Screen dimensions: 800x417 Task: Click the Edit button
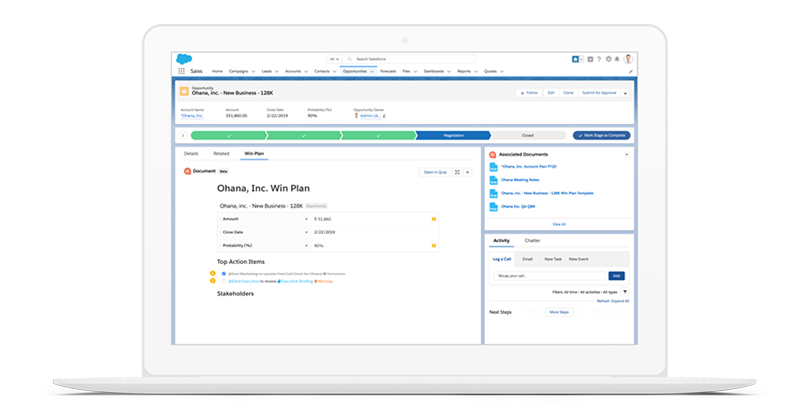551,93
